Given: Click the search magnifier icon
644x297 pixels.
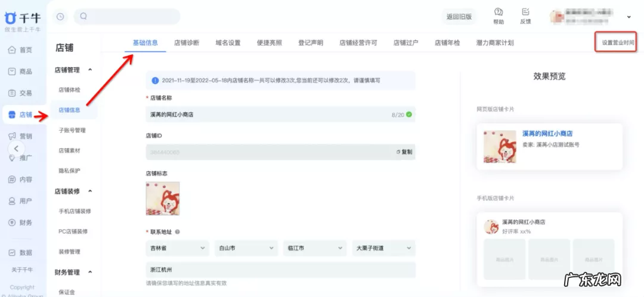Looking at the screenshot, I should 83,17.
